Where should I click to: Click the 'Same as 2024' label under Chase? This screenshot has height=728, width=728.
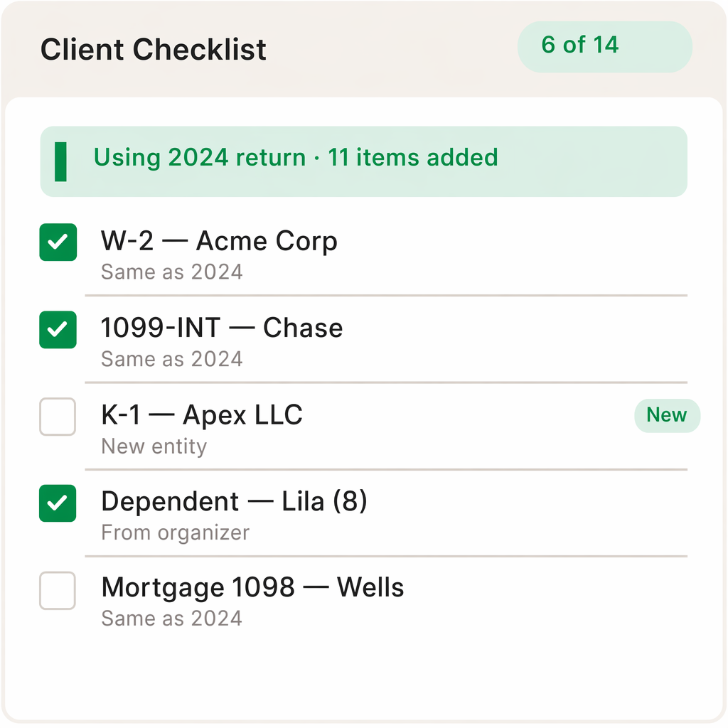tap(171, 359)
